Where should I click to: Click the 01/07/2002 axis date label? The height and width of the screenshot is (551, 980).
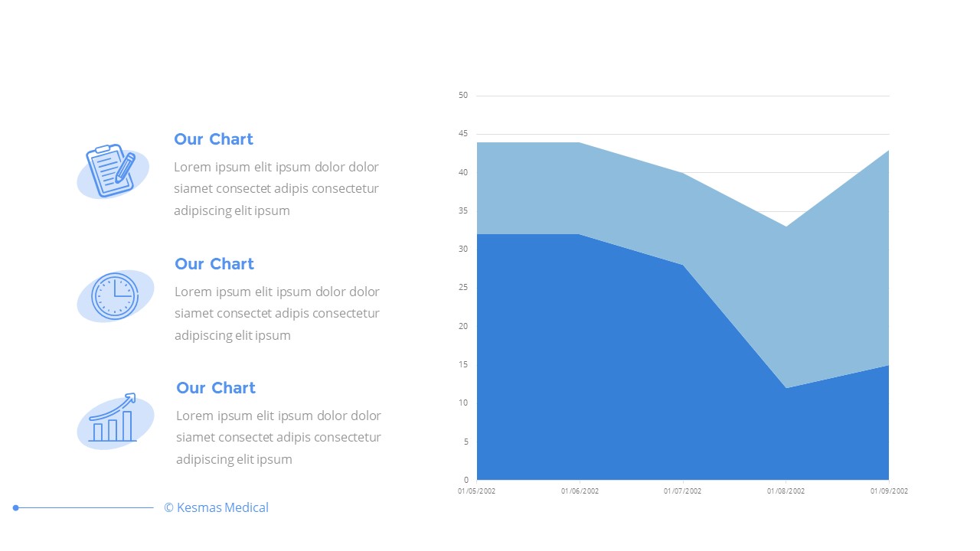pyautogui.click(x=682, y=491)
